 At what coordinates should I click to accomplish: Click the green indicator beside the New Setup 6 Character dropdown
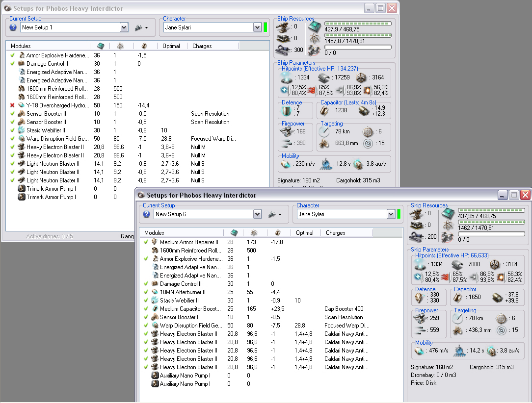click(x=399, y=214)
